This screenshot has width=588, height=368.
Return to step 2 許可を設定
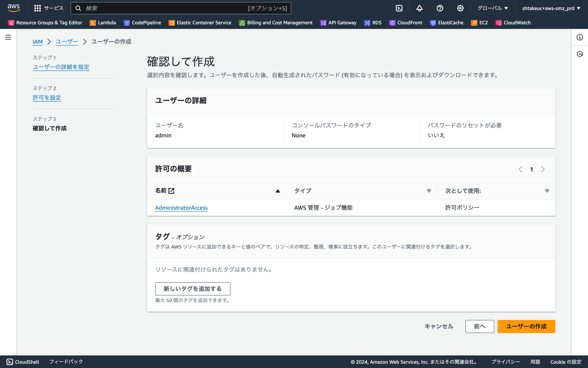coord(47,98)
